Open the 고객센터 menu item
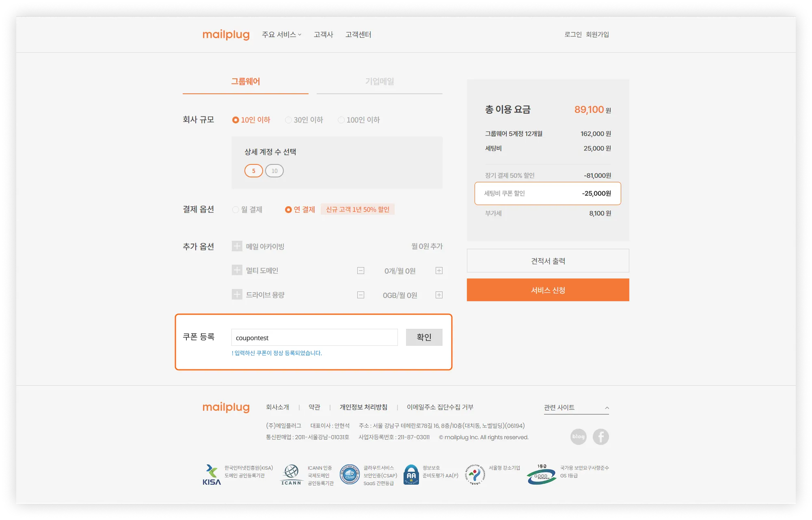 click(358, 35)
